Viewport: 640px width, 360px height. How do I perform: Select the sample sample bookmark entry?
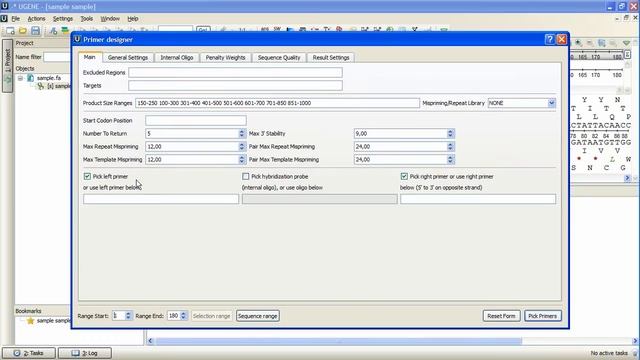pyautogui.click(x=53, y=321)
